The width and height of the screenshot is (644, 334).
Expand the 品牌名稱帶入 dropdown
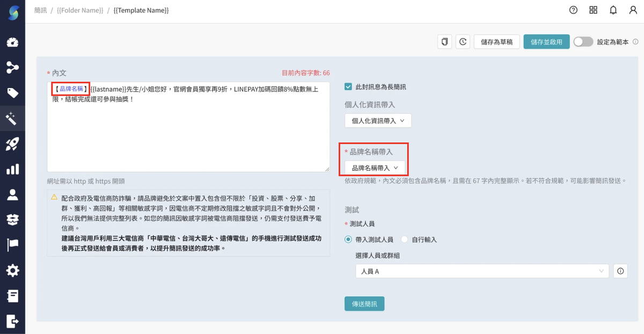(375, 168)
